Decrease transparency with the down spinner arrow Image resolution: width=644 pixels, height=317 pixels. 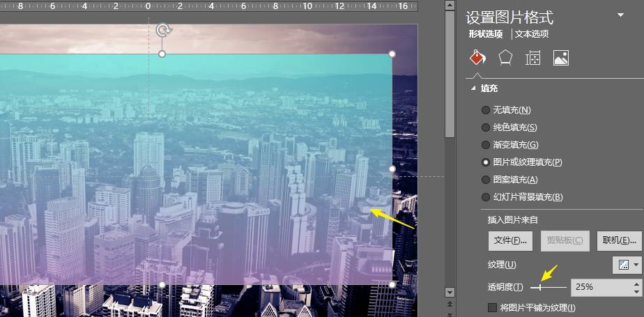point(636,291)
